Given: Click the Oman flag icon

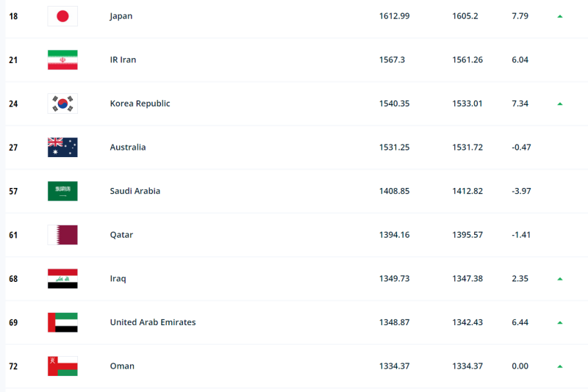Looking at the screenshot, I should 62,366.
